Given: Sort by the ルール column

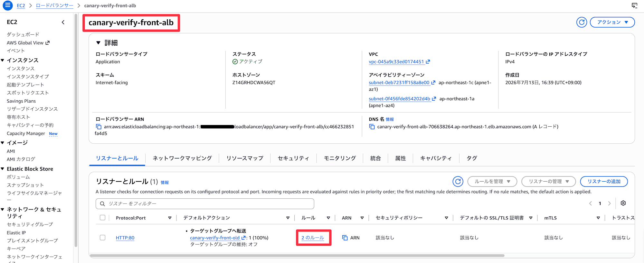Looking at the screenshot, I should [328, 218].
